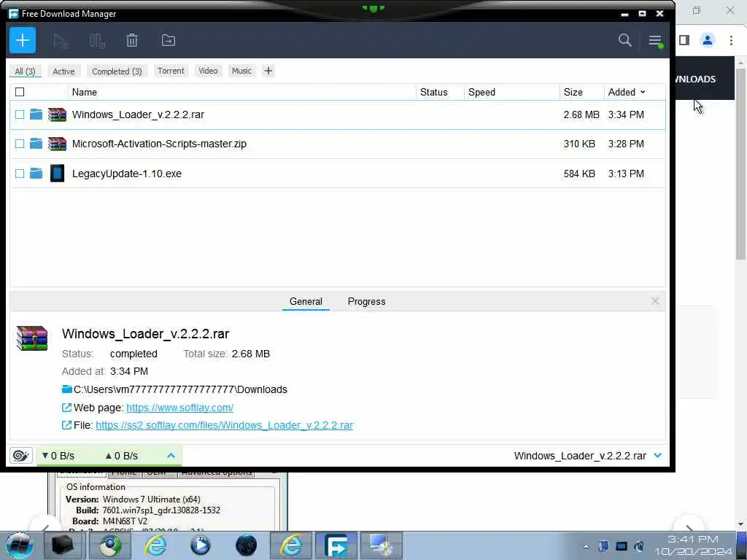Click the Free Download Manager taskbar icon
The width and height of the screenshot is (747, 560).
[x=337, y=545]
